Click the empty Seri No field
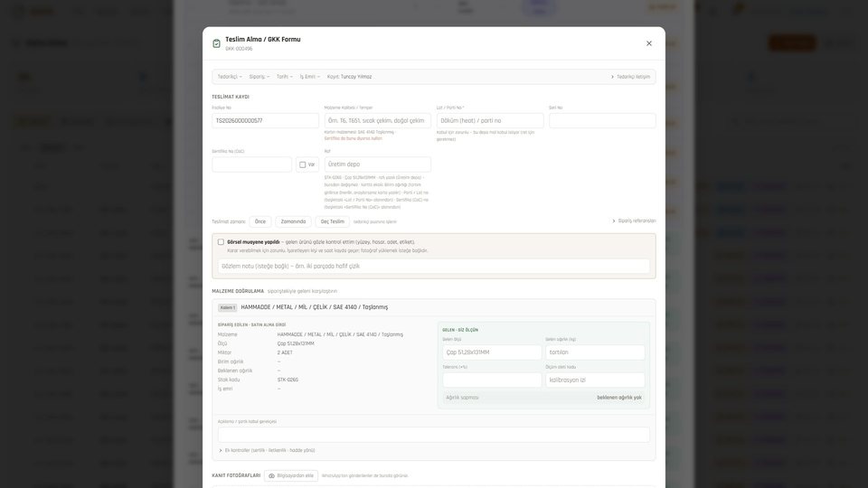 coord(602,120)
